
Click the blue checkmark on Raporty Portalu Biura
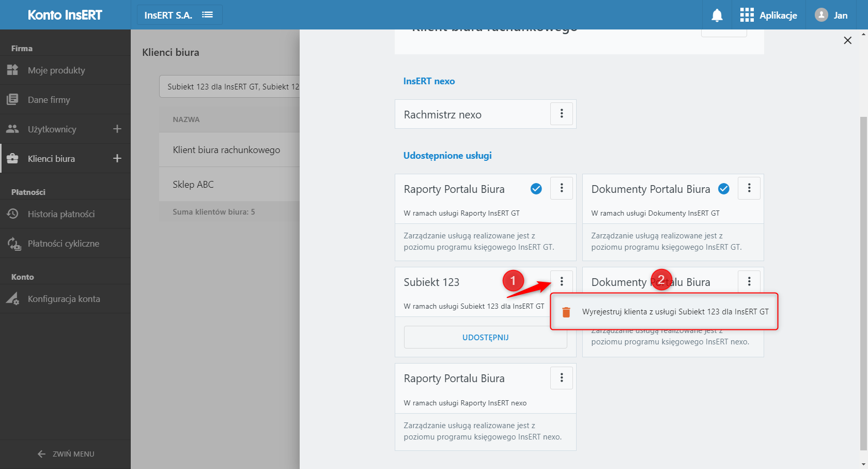(536, 189)
